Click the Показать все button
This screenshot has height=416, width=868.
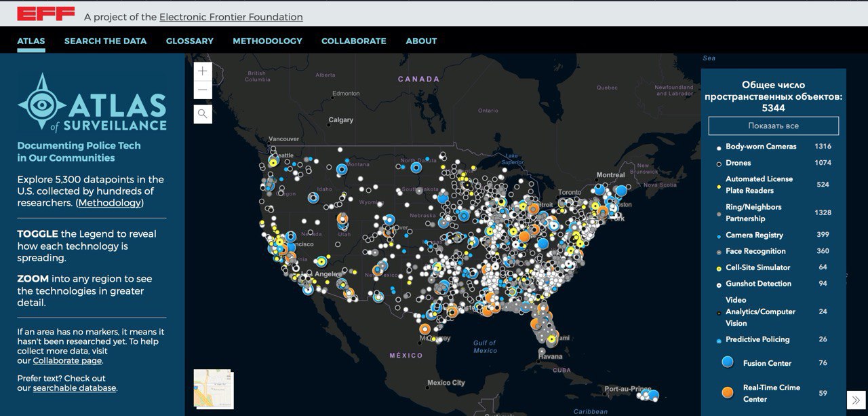click(774, 126)
